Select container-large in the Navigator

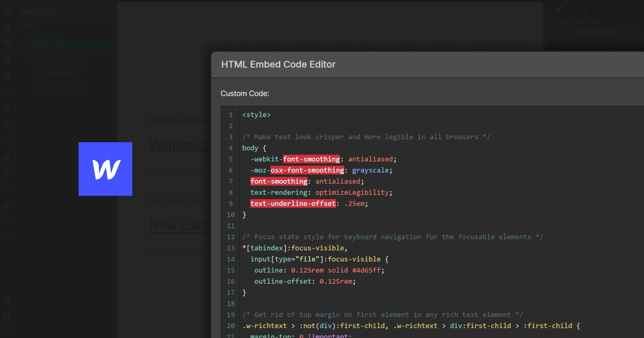coord(67,83)
